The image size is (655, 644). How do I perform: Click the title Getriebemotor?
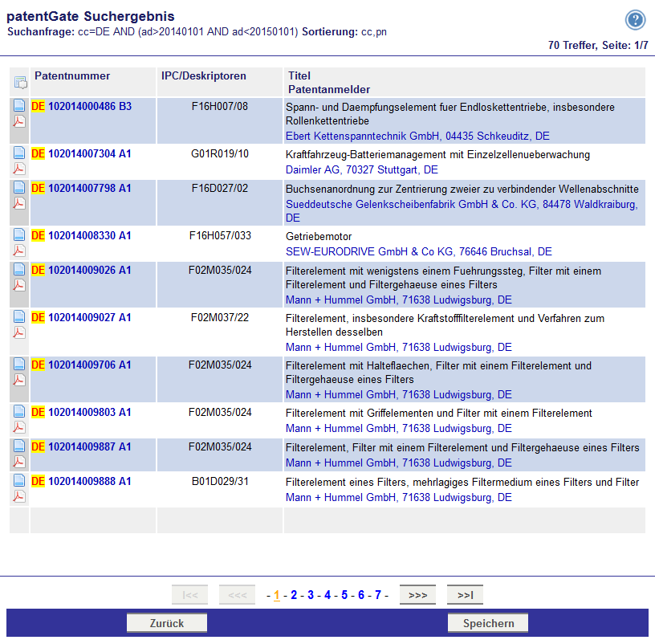click(319, 237)
